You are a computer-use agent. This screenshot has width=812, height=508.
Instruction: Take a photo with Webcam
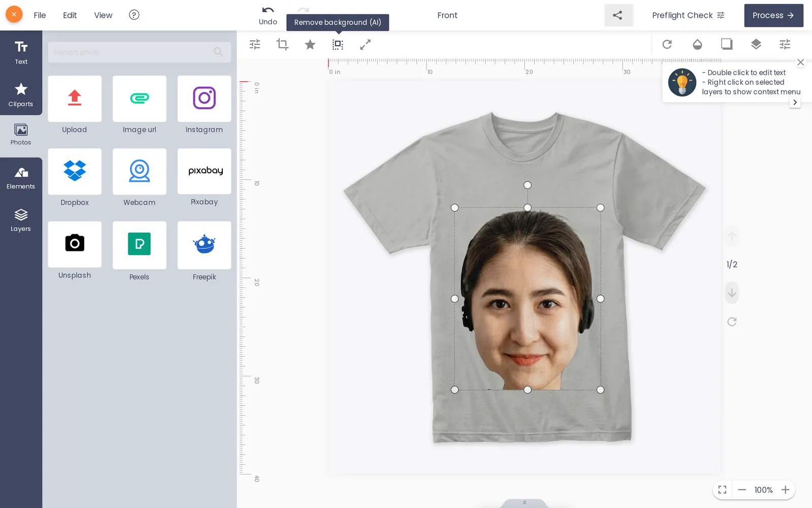(140, 171)
